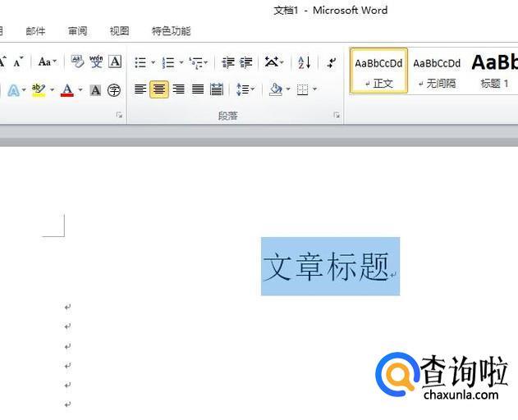
Task: Switch to the Review (审阅) tab
Action: point(77,31)
